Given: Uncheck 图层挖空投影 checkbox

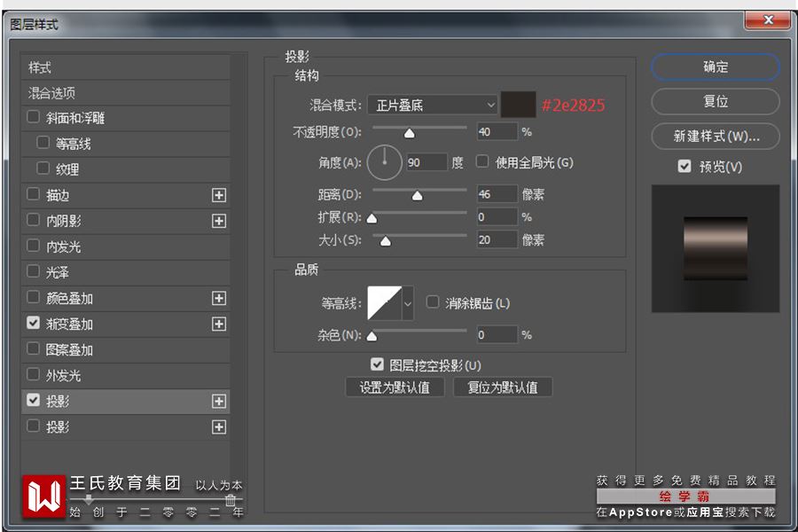Looking at the screenshot, I should (x=377, y=364).
